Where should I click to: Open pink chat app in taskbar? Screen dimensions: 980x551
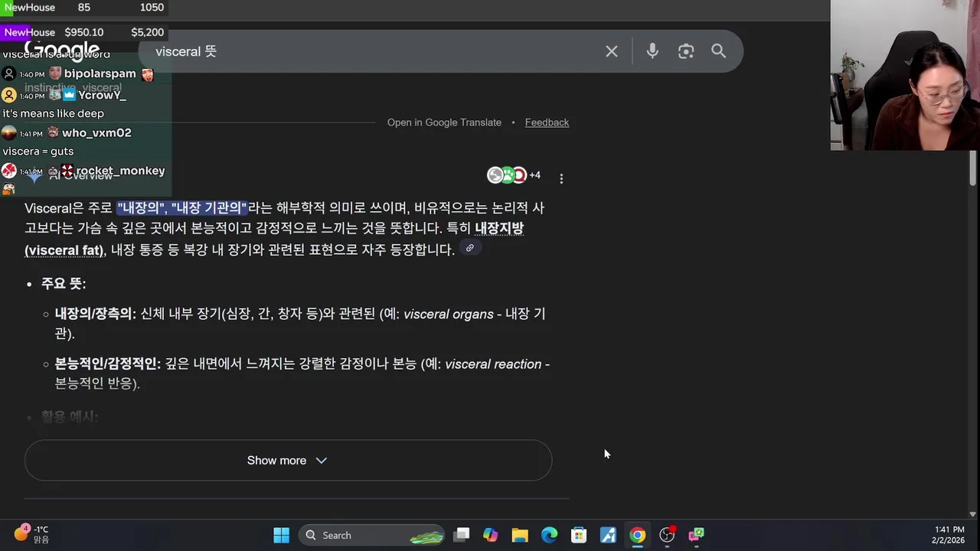(696, 535)
